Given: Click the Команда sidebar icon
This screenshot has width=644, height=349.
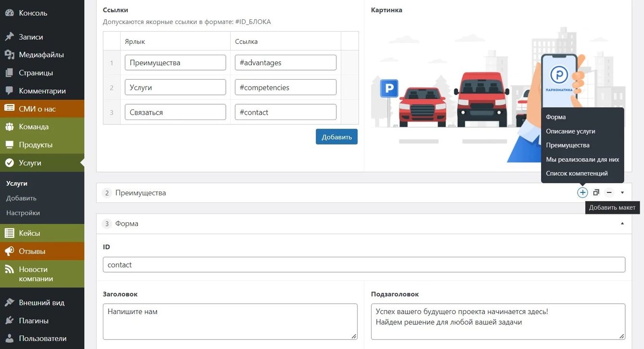Looking at the screenshot, I should [9, 127].
